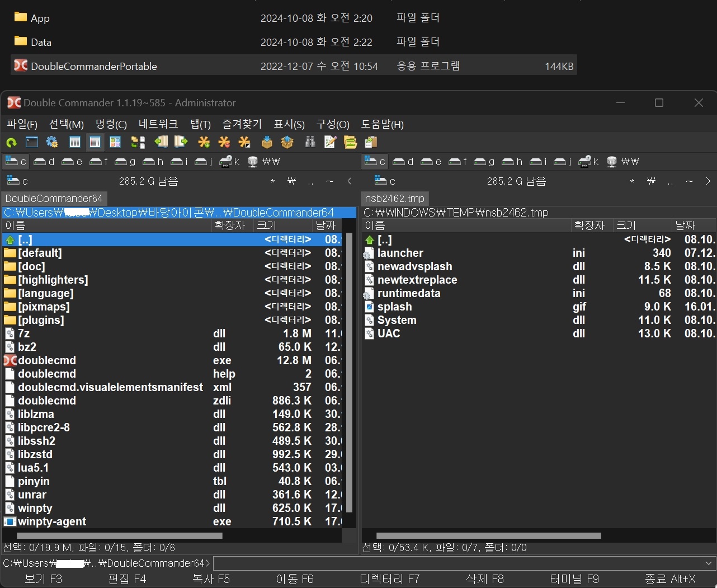Select drive g in left drive bar
Screen dimensions: 717x588
pos(125,162)
